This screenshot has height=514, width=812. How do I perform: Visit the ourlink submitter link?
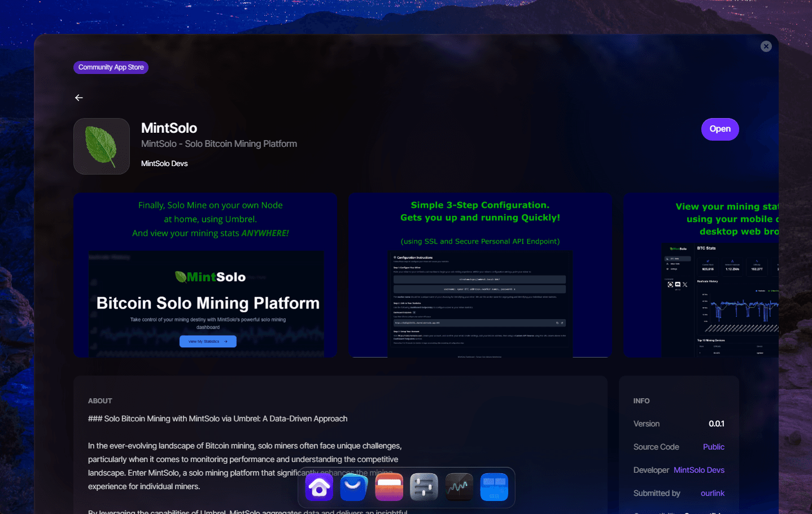(x=712, y=493)
